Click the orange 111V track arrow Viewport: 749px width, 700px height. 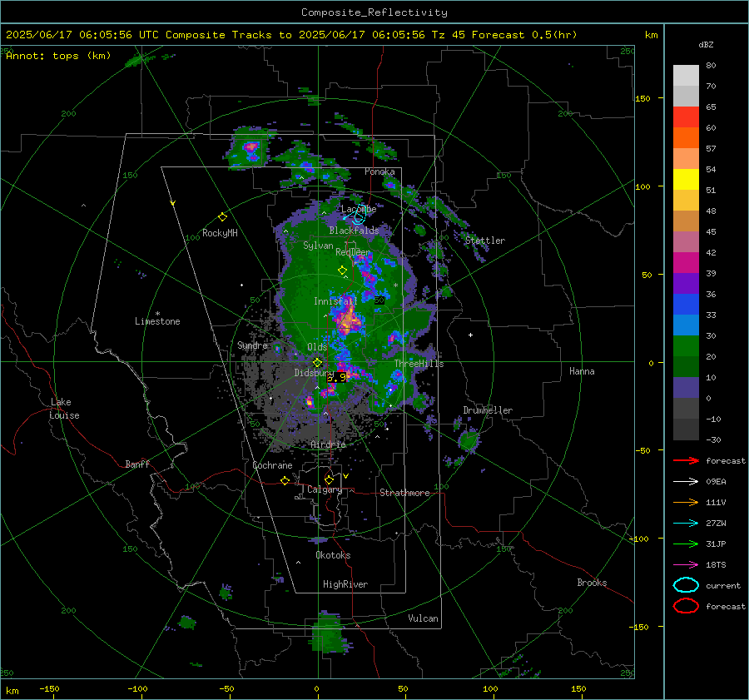pos(686,502)
